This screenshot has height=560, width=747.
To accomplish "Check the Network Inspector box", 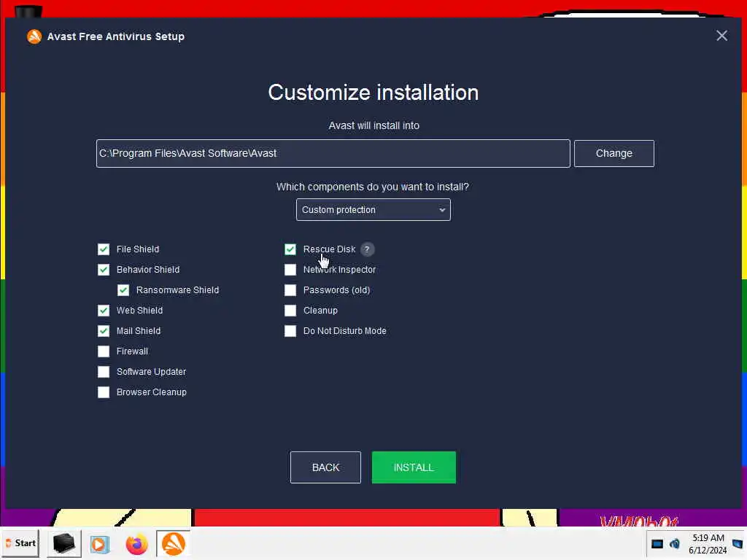I will pos(290,270).
